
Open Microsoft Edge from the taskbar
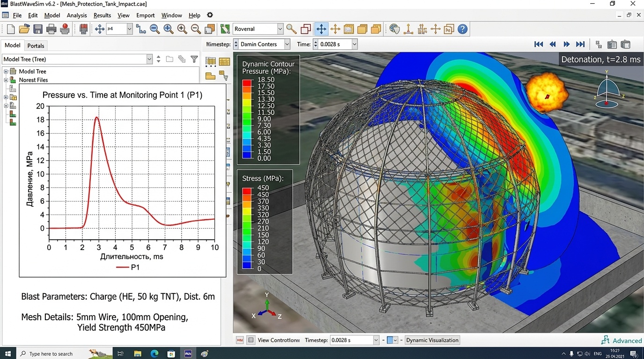click(154, 354)
